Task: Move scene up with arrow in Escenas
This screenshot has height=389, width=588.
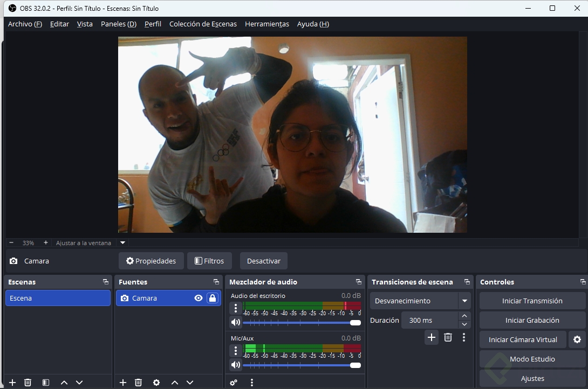Action: (x=64, y=382)
